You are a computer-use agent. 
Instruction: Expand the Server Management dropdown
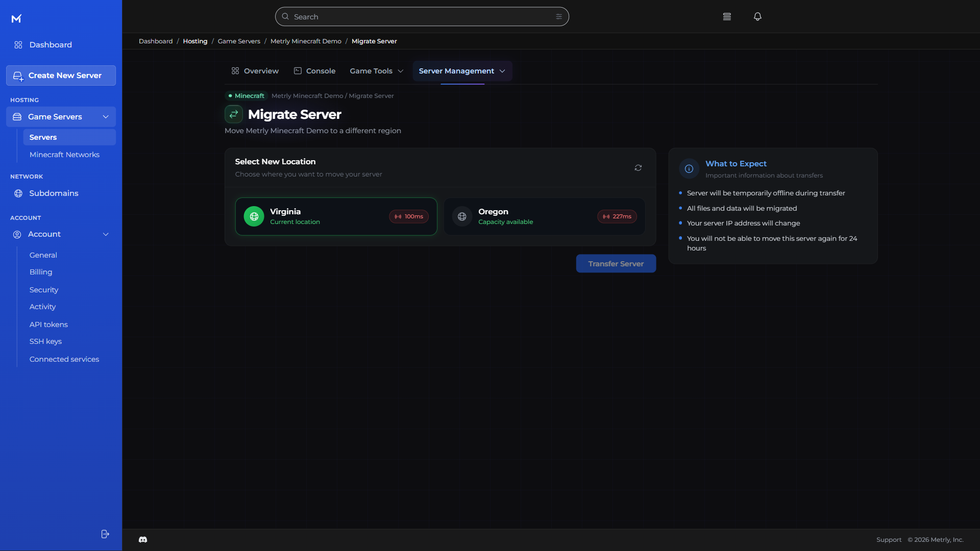(462, 71)
